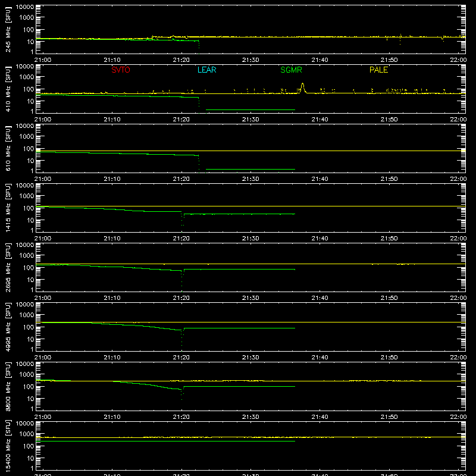Click the cyan LEAR station legend label
The width and height of the screenshot is (476, 476).
tap(206, 70)
